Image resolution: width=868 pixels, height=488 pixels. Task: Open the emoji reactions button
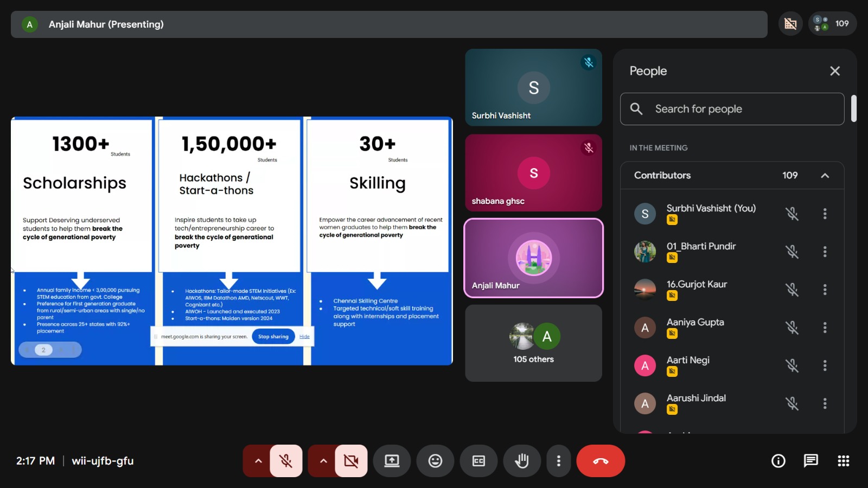pos(435,461)
